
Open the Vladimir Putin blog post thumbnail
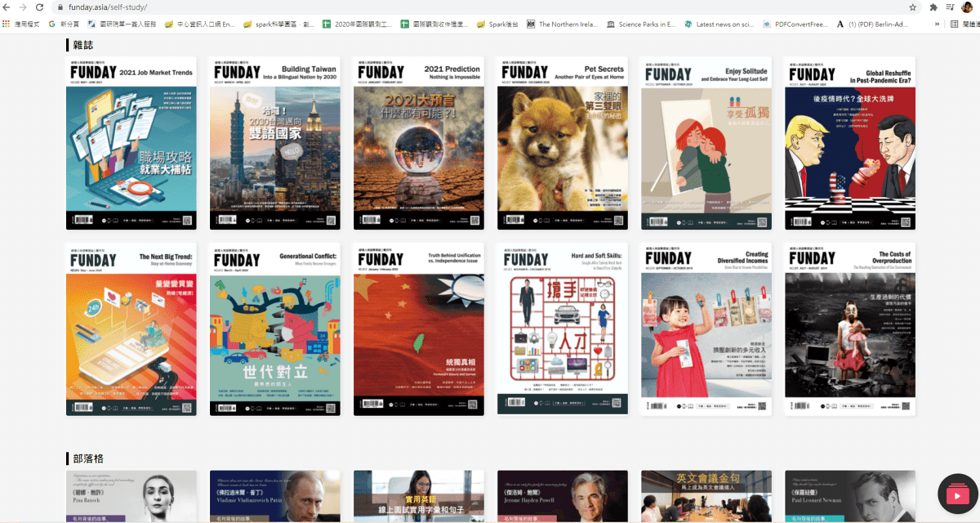pyautogui.click(x=275, y=496)
